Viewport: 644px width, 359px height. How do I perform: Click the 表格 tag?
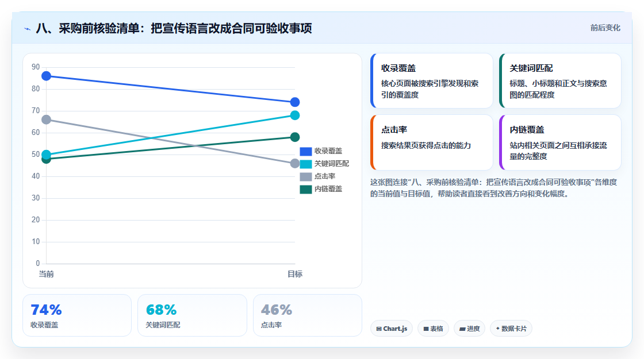(x=434, y=329)
